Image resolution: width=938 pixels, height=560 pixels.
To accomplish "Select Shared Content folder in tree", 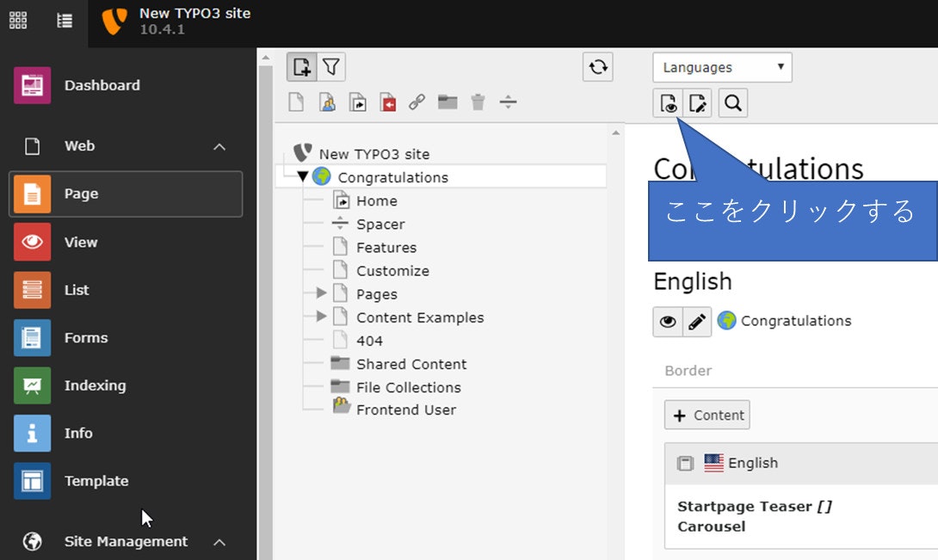I will 411,365.
